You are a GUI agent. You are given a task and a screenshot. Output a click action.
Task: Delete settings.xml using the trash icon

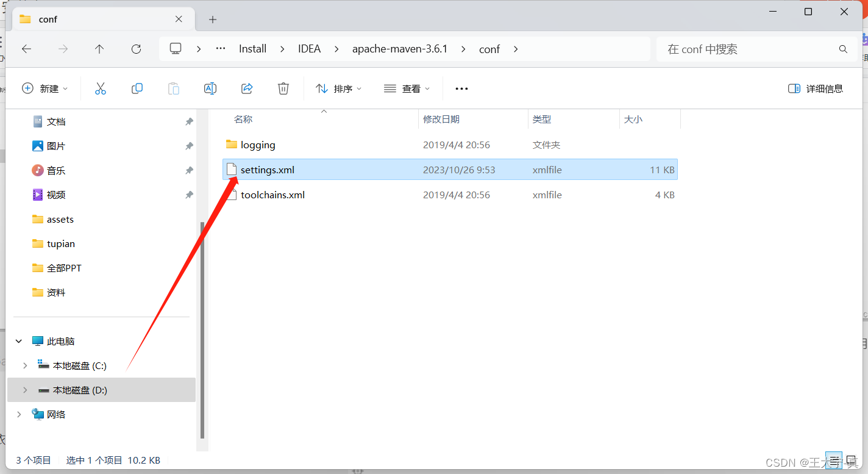coord(283,88)
